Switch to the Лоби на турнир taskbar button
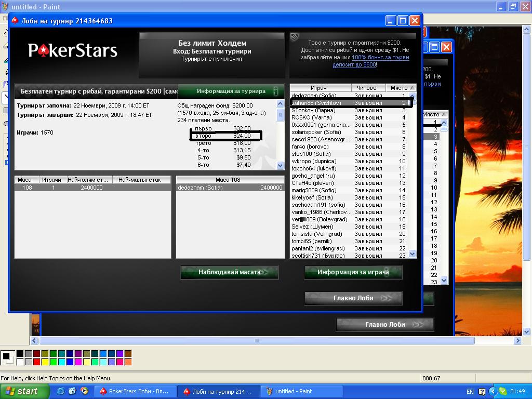 219,392
